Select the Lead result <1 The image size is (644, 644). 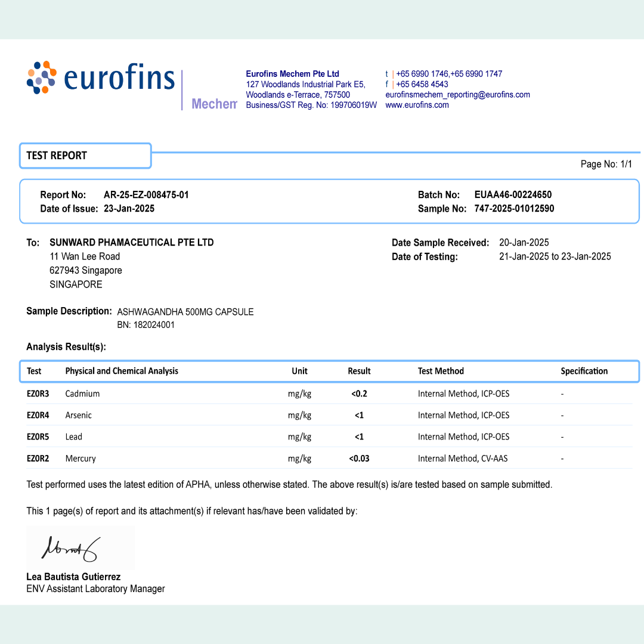click(x=359, y=436)
